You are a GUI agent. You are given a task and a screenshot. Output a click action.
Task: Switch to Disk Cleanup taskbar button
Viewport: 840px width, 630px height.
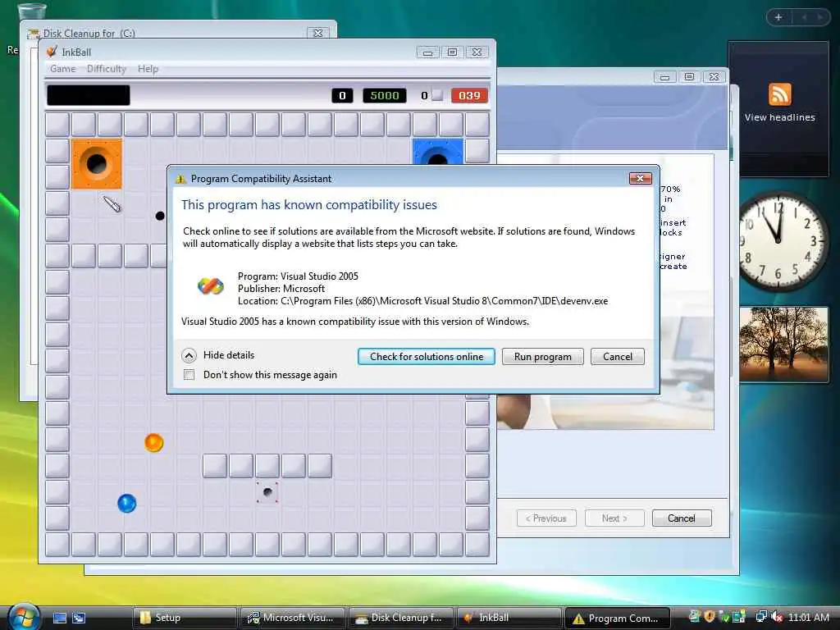(x=400, y=618)
